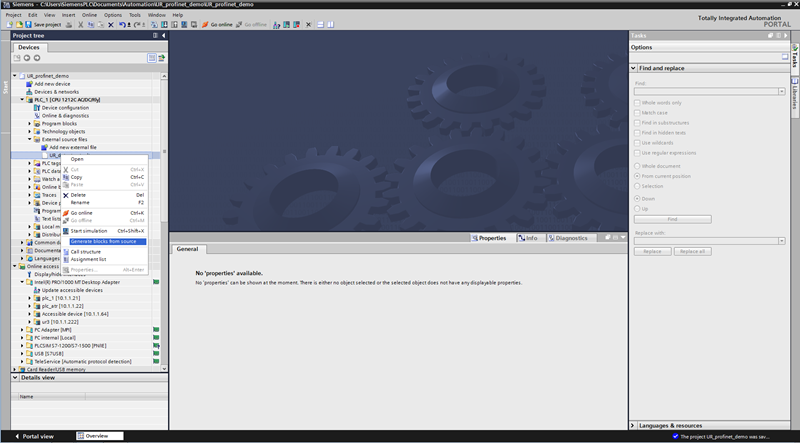
Task: Switch to the Diagnostics tab
Action: [570, 238]
